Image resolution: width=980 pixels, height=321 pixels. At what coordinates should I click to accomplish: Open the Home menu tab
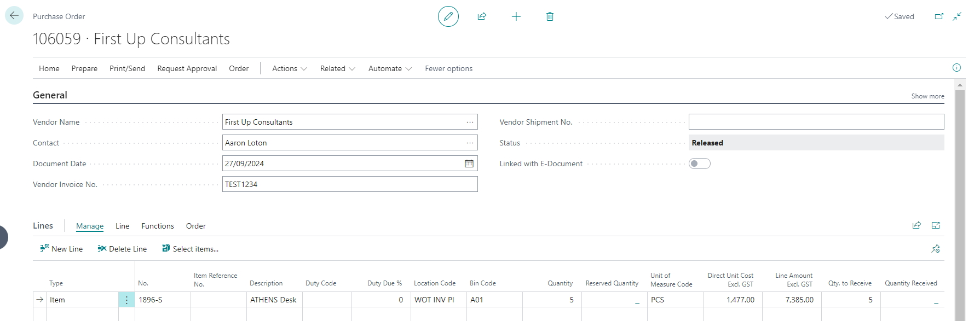(49, 68)
